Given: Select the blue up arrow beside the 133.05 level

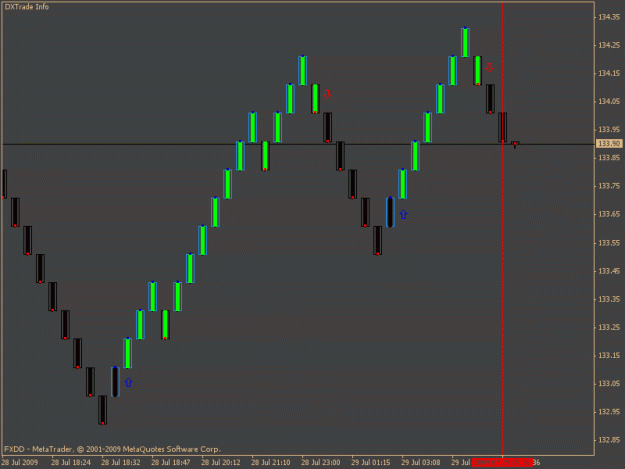Looking at the screenshot, I should 128,383.
